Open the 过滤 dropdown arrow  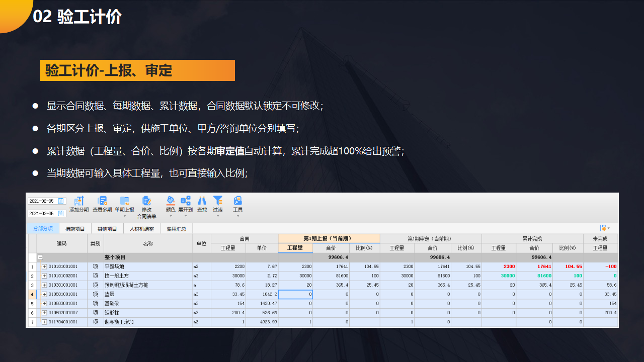click(217, 216)
